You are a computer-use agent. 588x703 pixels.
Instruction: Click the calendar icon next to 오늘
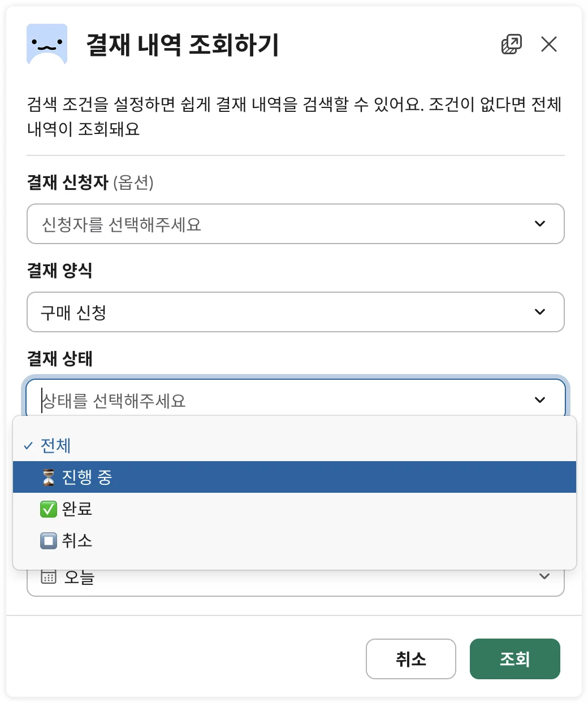[49, 578]
